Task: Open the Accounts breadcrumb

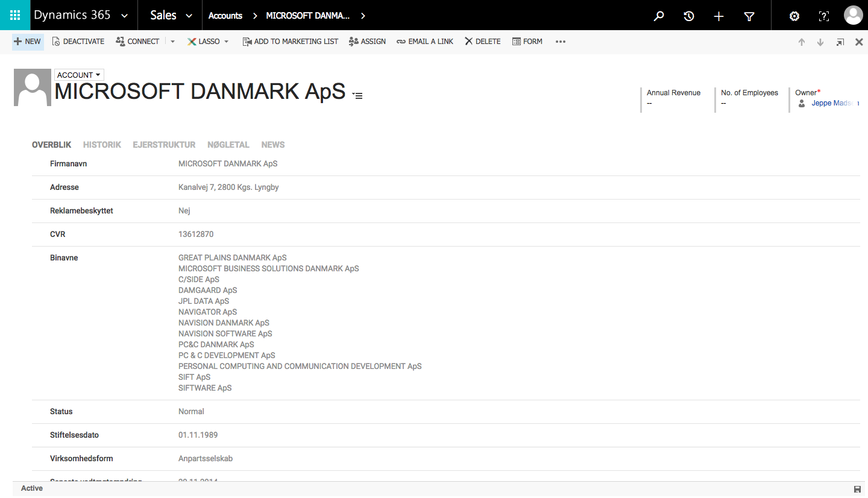Action: pos(225,16)
